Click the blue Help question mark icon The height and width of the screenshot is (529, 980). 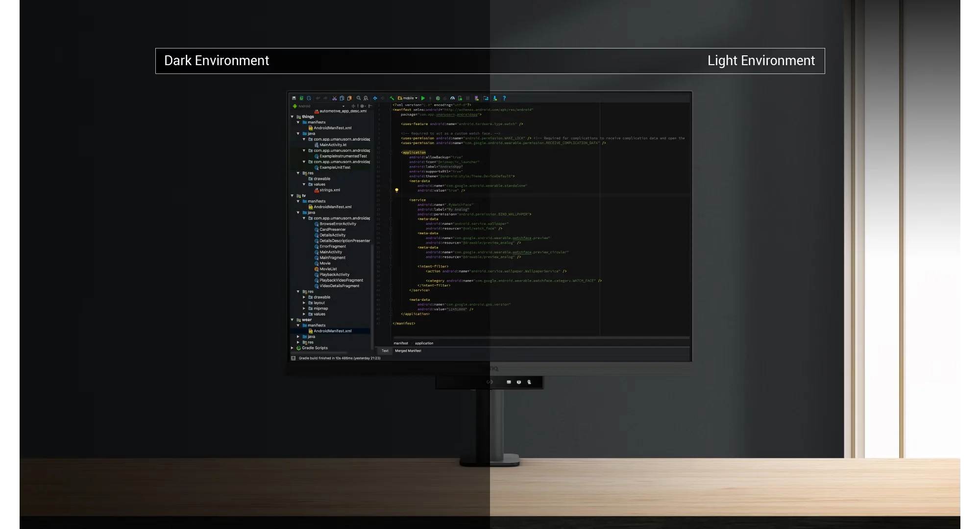pos(504,98)
